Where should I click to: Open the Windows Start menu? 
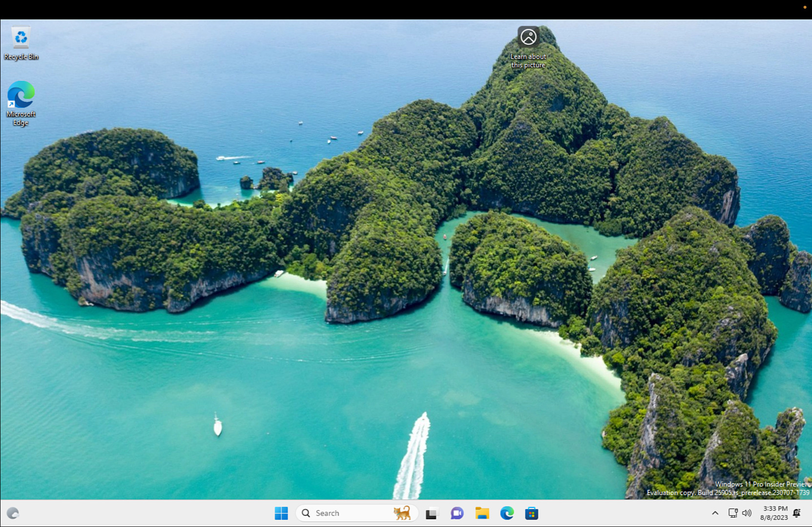[281, 513]
